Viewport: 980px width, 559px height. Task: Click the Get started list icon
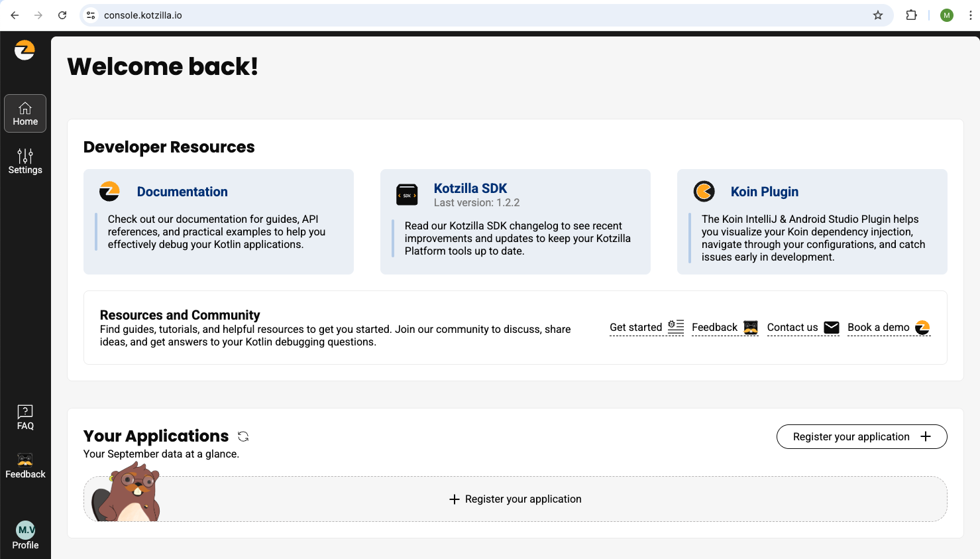[676, 326]
